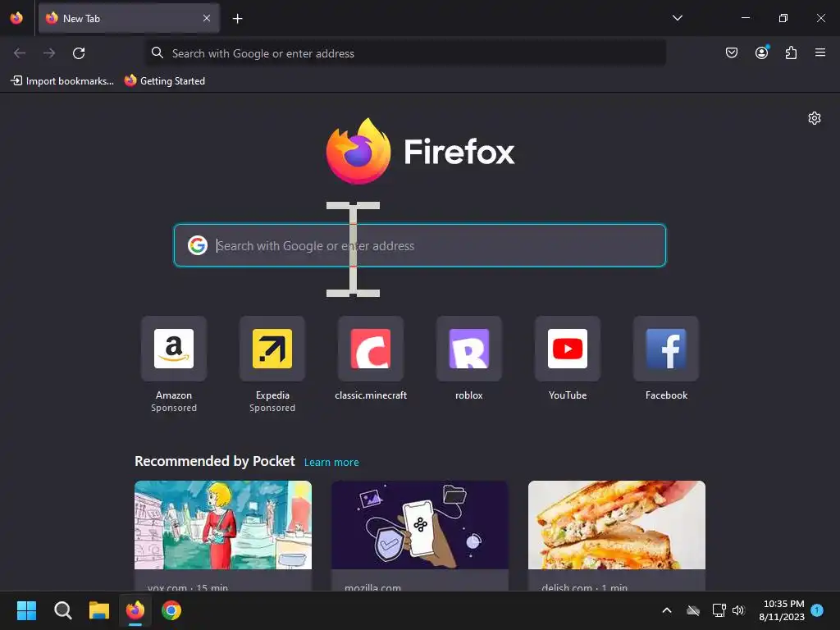Open the volume speaker tray icon

click(x=738, y=610)
